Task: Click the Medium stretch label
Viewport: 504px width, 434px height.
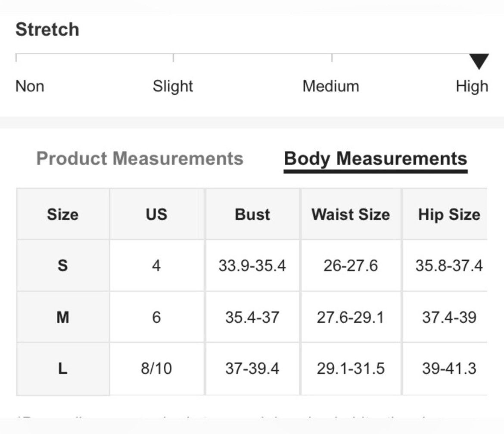Action: 331,86
